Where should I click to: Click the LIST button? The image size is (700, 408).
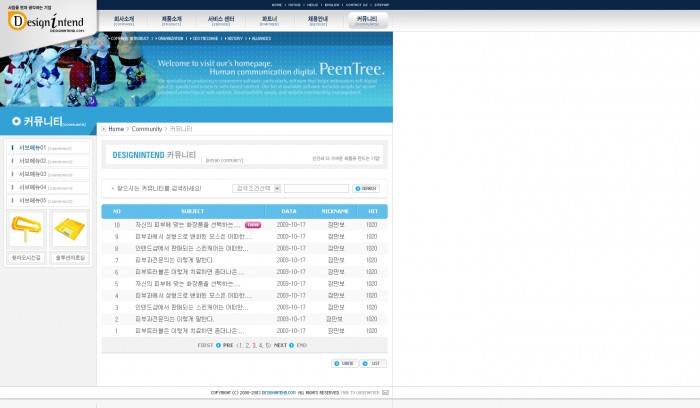(373, 363)
